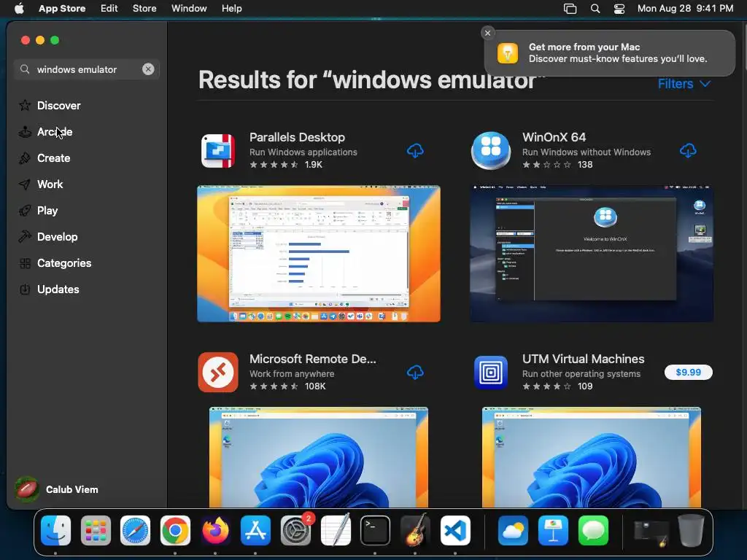Viewport: 747px width, 560px height.
Task: Open the App Store menu
Action: [x=62, y=8]
